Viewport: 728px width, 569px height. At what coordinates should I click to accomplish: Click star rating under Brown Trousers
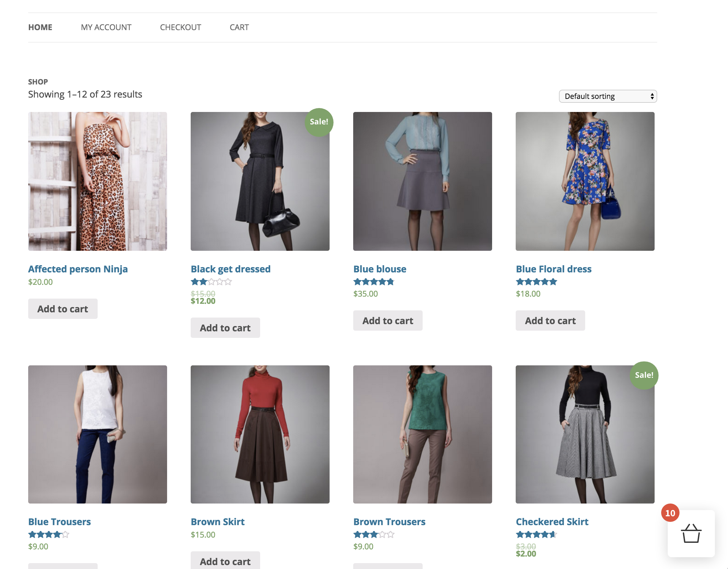tap(374, 535)
